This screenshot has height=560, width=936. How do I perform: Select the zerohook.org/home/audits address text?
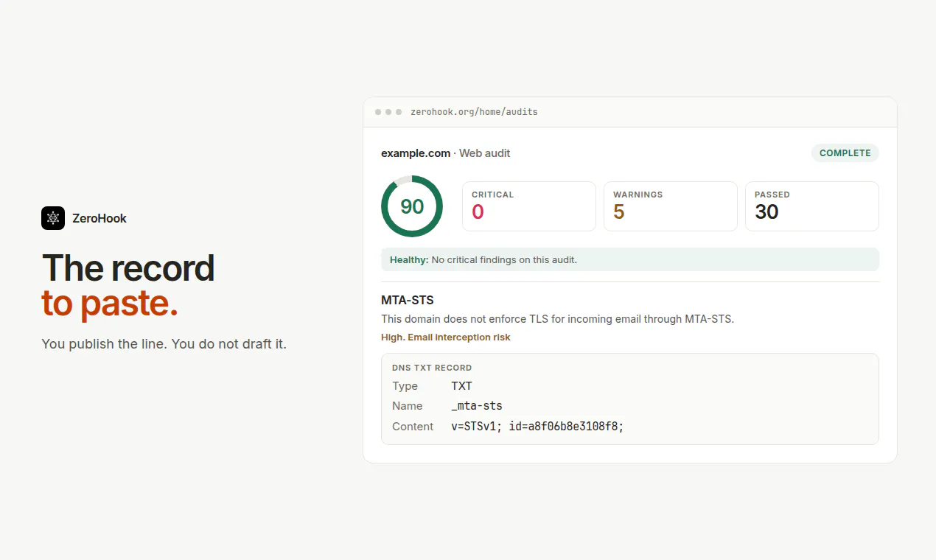[474, 112]
